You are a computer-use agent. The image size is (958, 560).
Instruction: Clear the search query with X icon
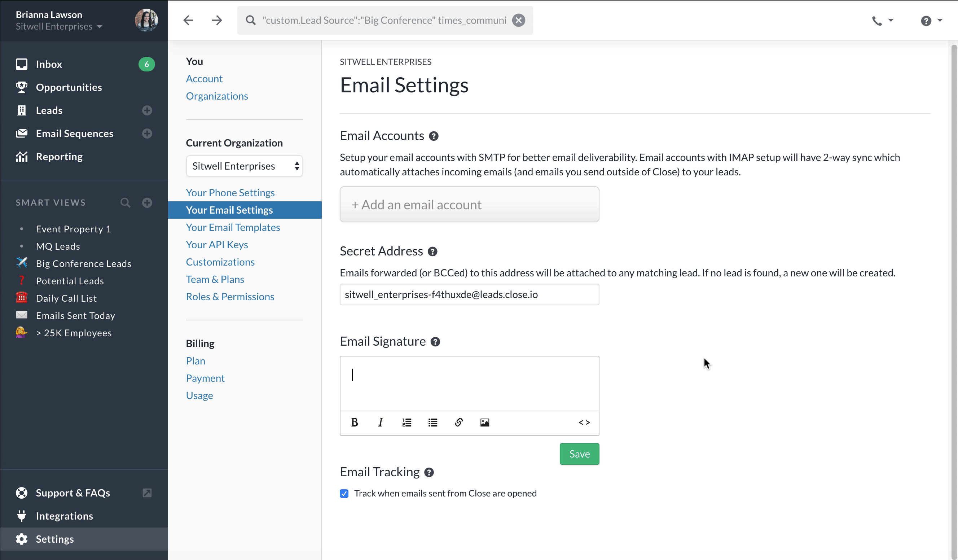[x=519, y=20]
